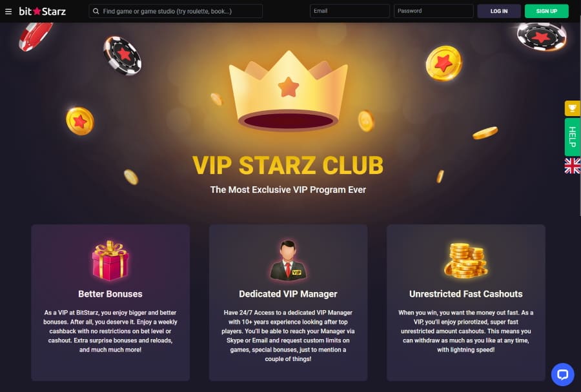
Task: Click the search magnifier icon
Action: tap(96, 11)
